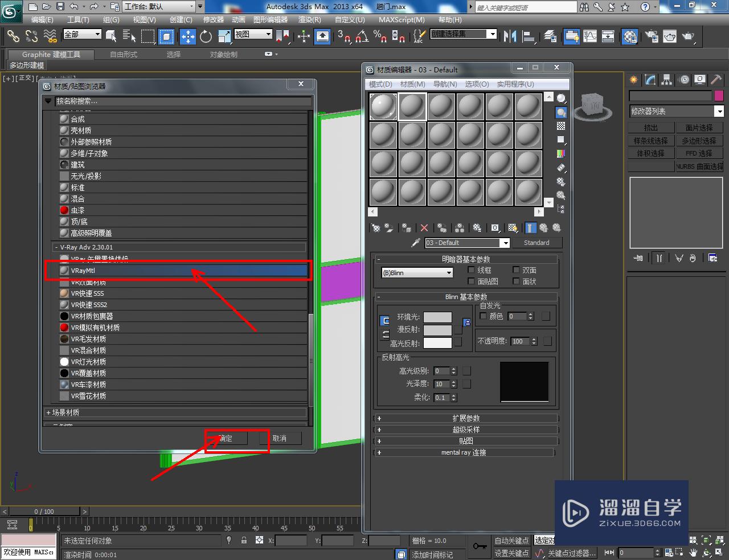The image size is (729, 560).
Task: Click 高光反射 color swatch
Action: coord(437,343)
